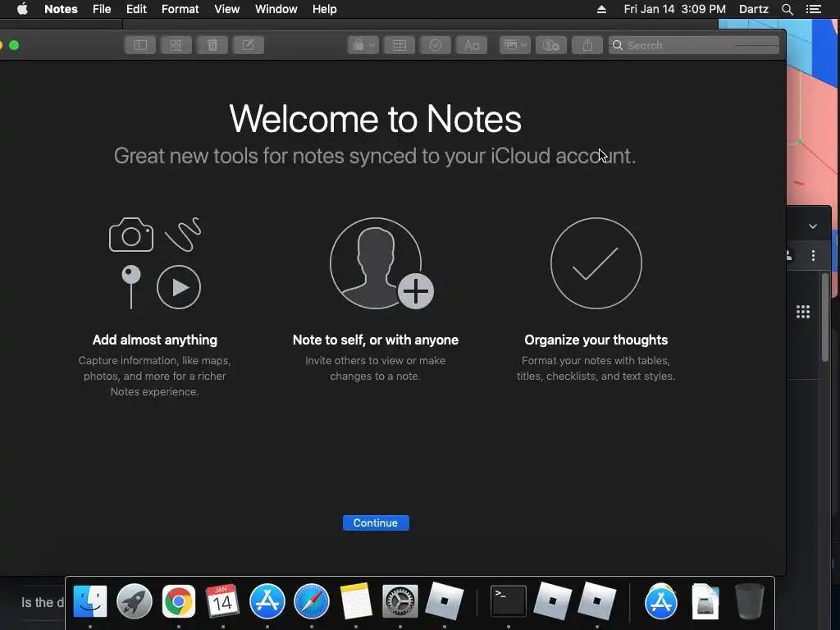Click the Welcome to Notes heading
Image resolution: width=840 pixels, height=630 pixels.
coord(375,119)
